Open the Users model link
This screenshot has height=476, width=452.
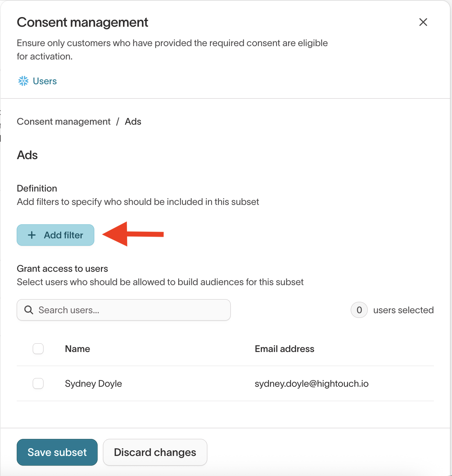(x=45, y=81)
